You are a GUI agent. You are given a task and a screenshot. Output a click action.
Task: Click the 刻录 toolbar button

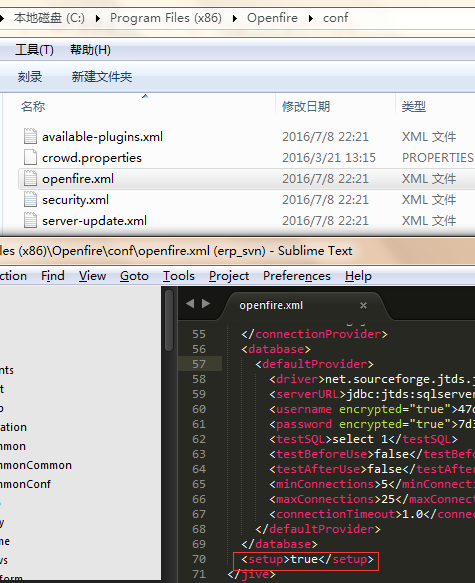pos(30,77)
